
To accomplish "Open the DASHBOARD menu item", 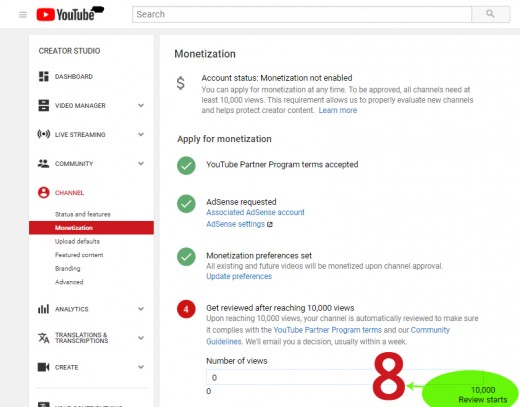I will pyautogui.click(x=74, y=77).
